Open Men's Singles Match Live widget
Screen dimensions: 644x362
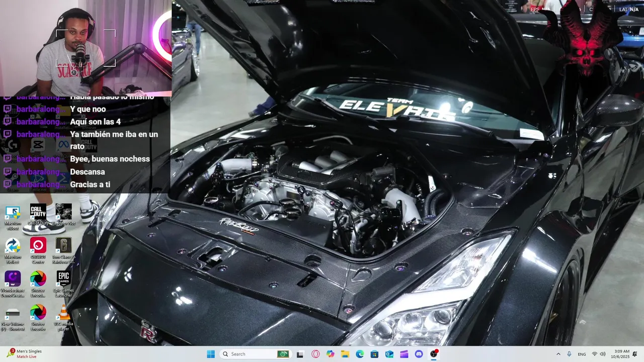coord(24,354)
